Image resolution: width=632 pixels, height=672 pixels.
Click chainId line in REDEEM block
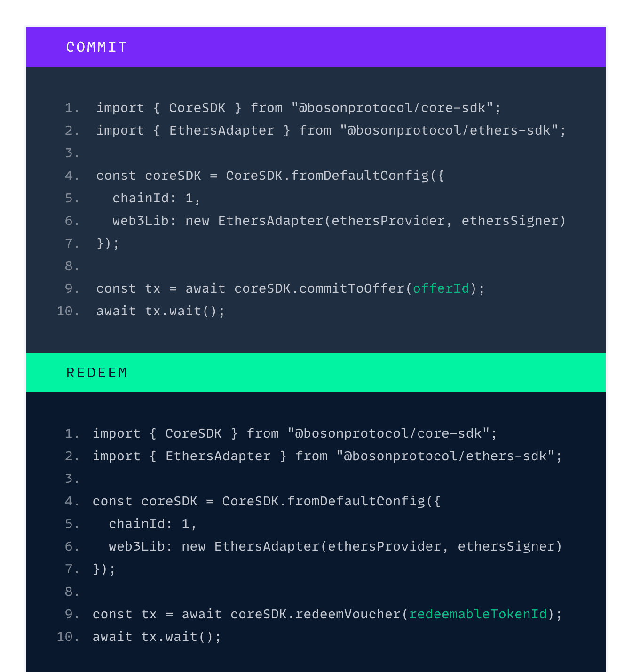pos(153,524)
